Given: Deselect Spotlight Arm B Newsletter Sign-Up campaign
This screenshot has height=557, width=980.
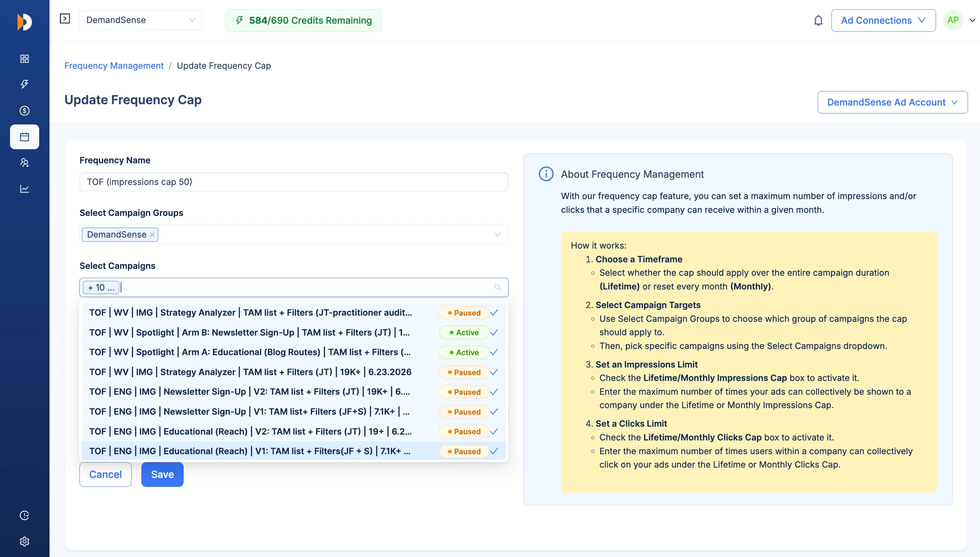Looking at the screenshot, I should (x=294, y=332).
